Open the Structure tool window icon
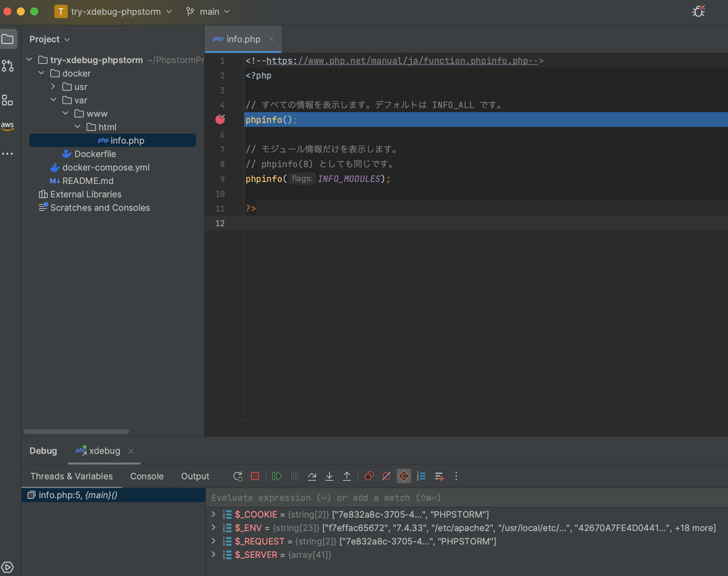 point(7,100)
